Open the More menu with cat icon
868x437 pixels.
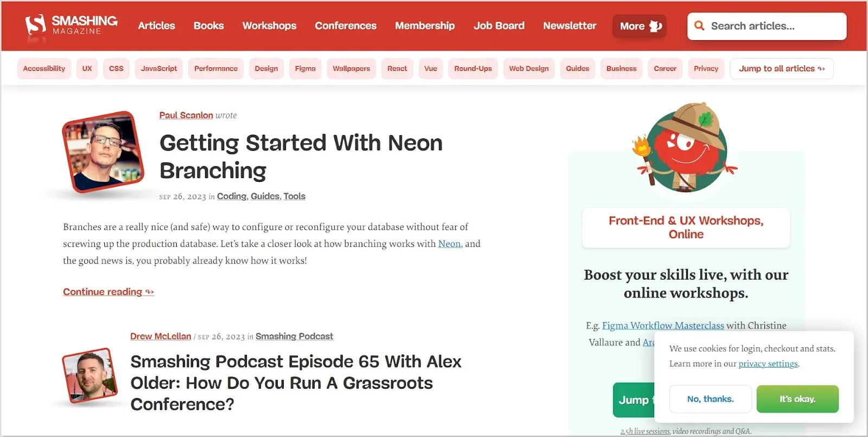click(x=640, y=26)
